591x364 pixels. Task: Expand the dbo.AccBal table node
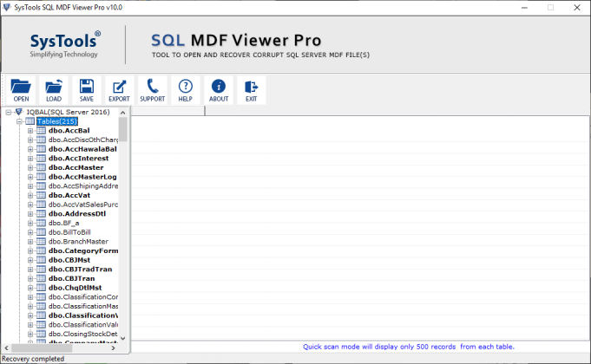click(30, 131)
